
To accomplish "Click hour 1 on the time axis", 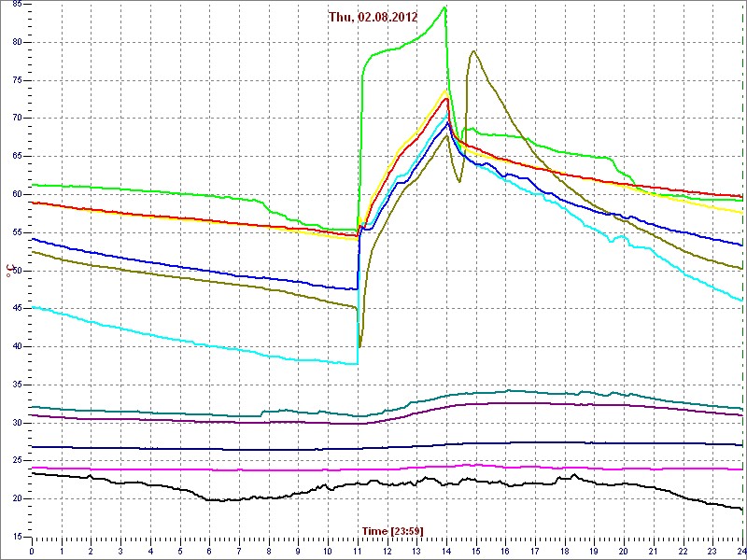I will pyautogui.click(x=62, y=551).
